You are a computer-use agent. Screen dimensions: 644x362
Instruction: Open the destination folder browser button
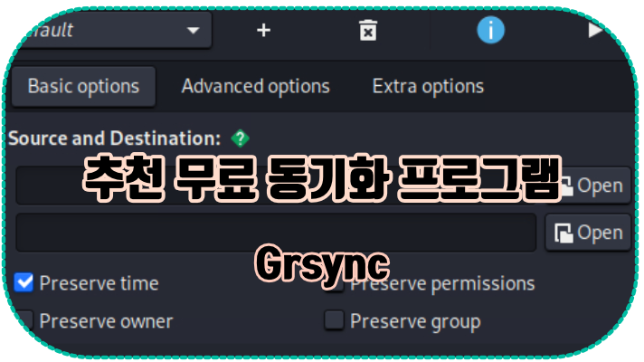[588, 233]
